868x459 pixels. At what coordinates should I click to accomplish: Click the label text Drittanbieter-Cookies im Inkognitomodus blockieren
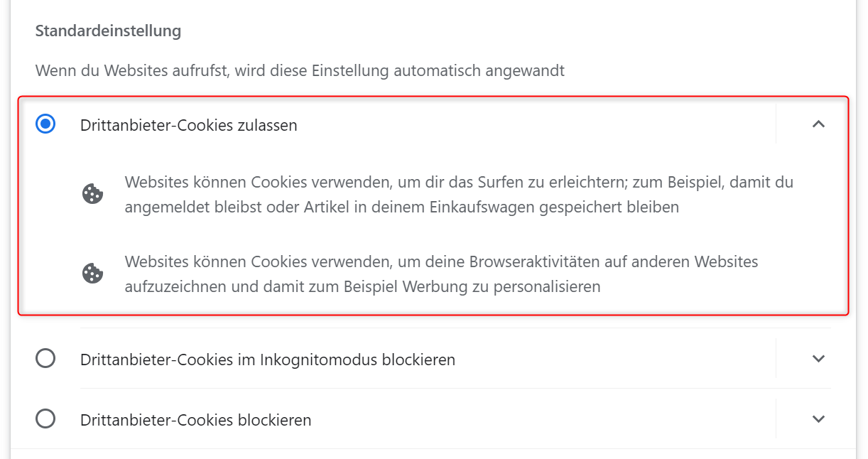point(268,360)
